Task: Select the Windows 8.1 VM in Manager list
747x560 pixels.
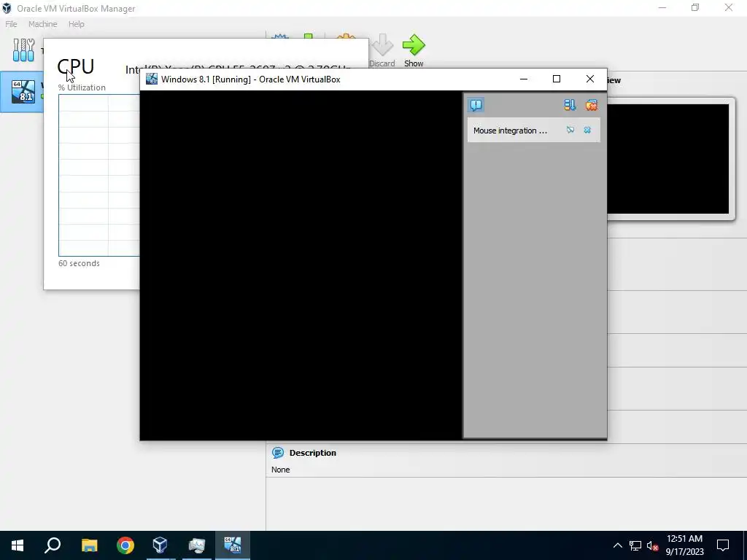Action: tap(22, 92)
